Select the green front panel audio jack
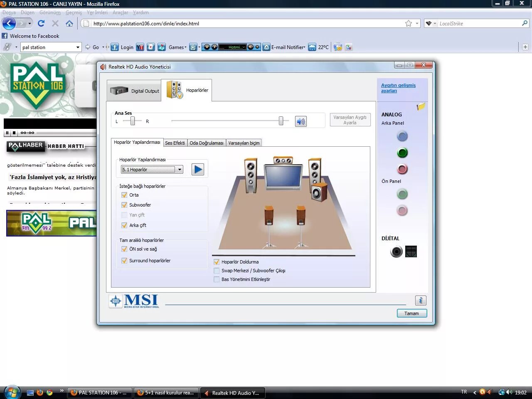The height and width of the screenshot is (399, 532). [402, 194]
